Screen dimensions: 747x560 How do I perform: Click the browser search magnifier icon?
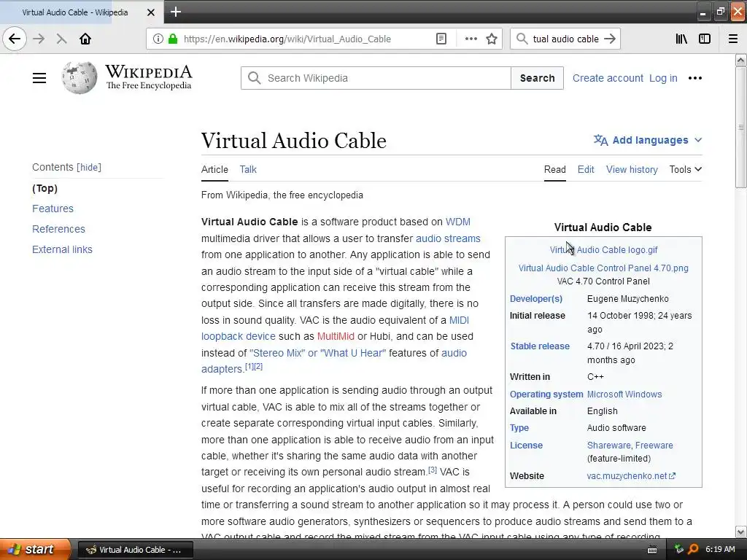click(x=522, y=39)
